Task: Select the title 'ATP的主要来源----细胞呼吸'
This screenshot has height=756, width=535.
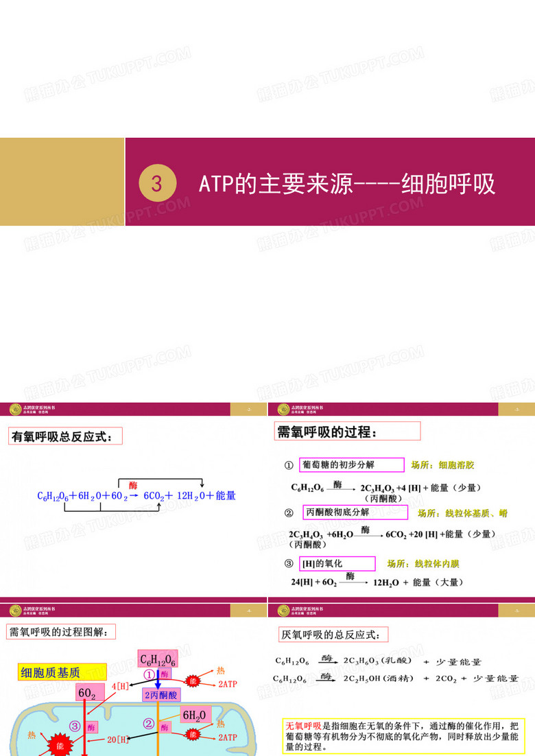Action: click(x=346, y=184)
